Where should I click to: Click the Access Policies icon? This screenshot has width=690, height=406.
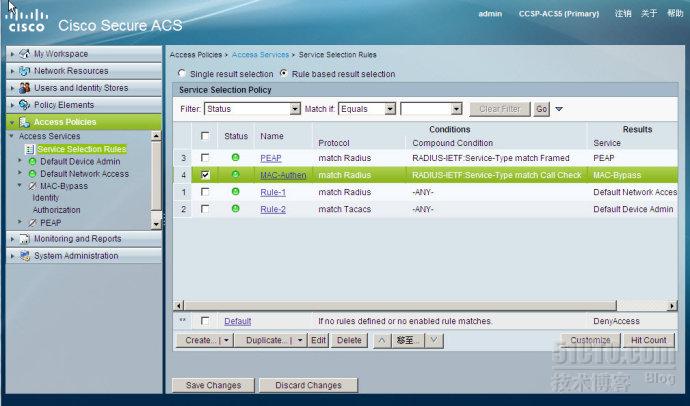click(24, 122)
